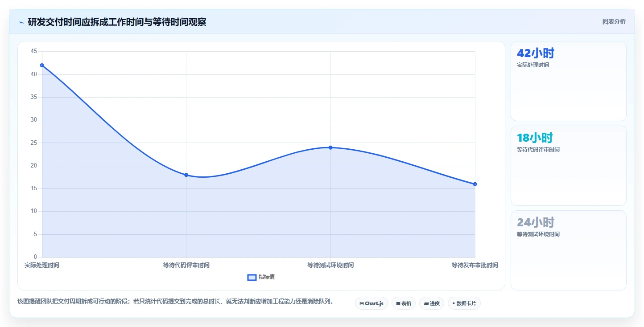Click the 42小时 value text
The height and width of the screenshot is (327, 644).
(535, 53)
